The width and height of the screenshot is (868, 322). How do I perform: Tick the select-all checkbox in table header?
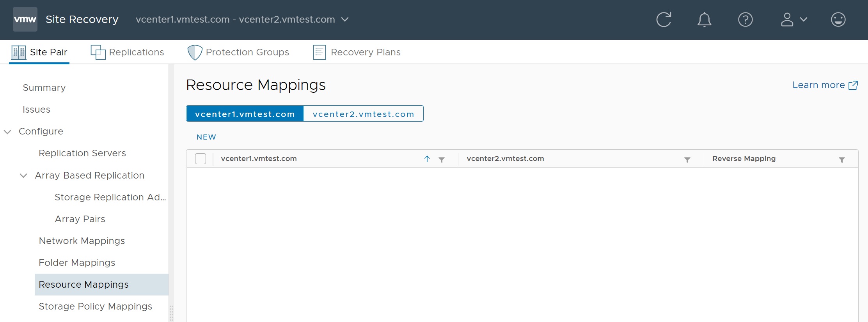201,159
